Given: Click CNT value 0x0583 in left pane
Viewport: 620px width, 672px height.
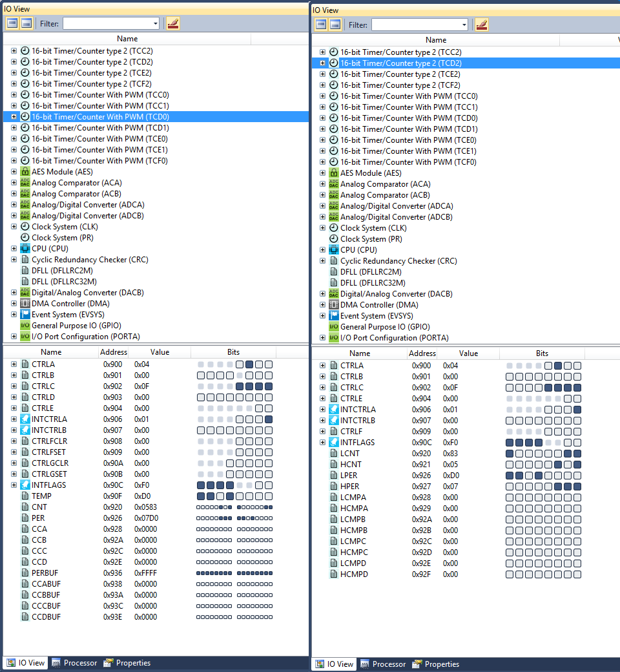Looking at the screenshot, I should (x=146, y=507).
